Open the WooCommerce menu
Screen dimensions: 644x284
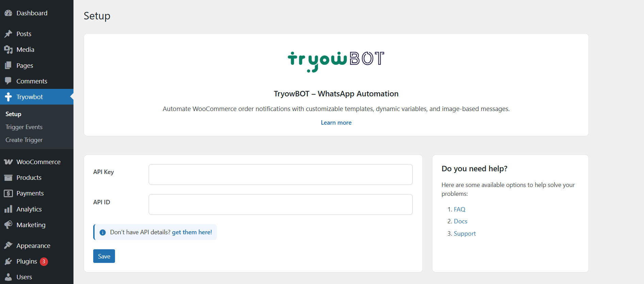tap(37, 162)
